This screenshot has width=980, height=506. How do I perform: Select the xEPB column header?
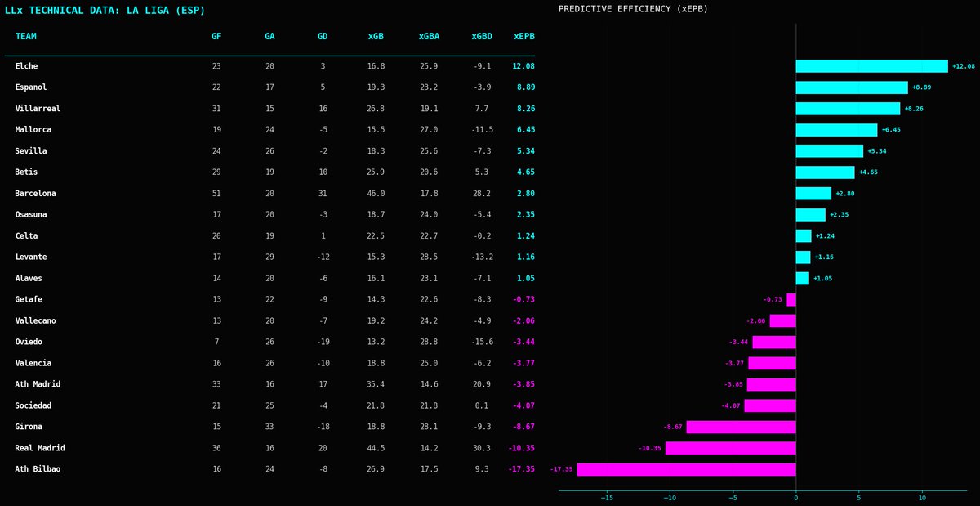point(524,37)
